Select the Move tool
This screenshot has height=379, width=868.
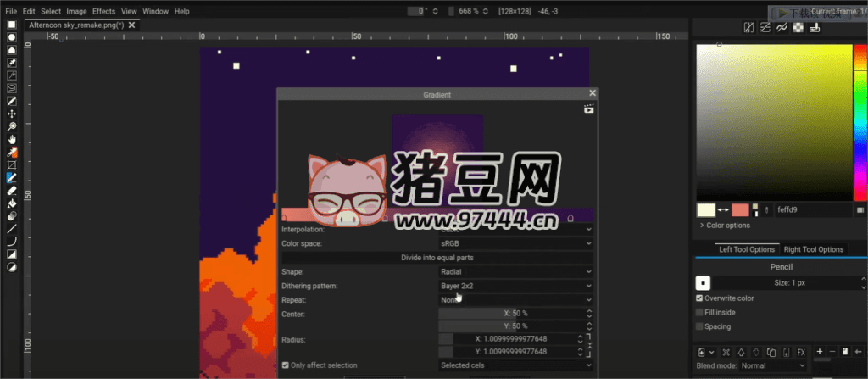click(12, 114)
